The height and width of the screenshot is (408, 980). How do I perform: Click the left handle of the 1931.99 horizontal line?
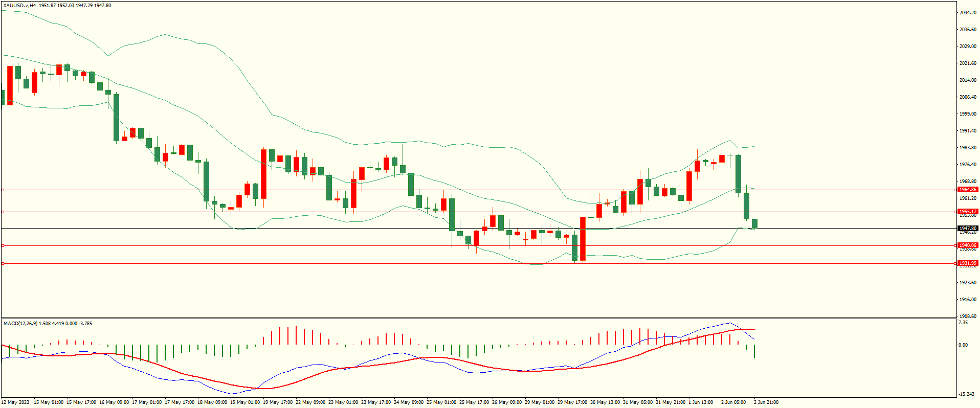click(3, 264)
